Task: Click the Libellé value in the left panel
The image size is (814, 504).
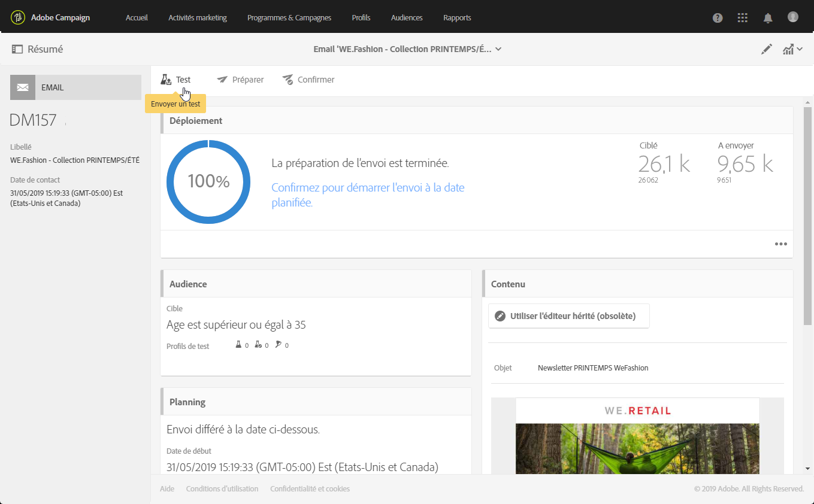Action: pos(75,160)
